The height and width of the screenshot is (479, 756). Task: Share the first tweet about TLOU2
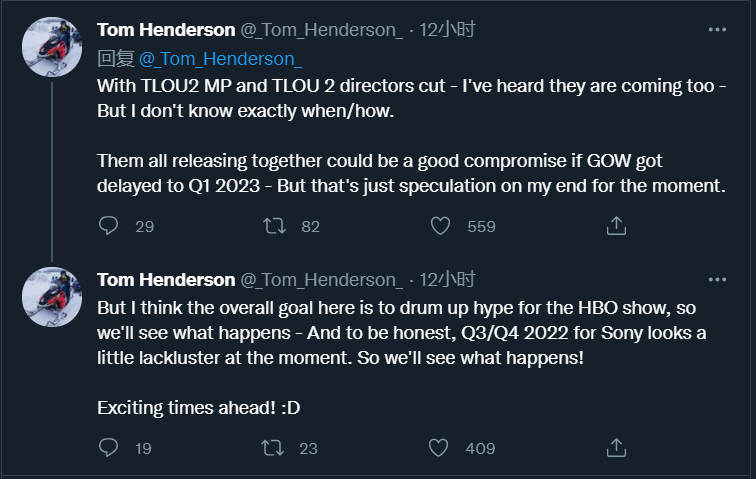coord(617,226)
